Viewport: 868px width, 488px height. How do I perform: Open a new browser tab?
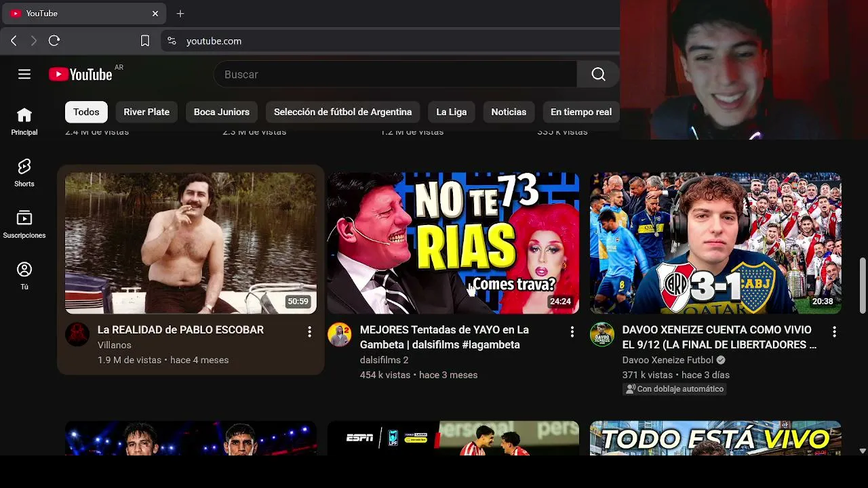(x=180, y=14)
